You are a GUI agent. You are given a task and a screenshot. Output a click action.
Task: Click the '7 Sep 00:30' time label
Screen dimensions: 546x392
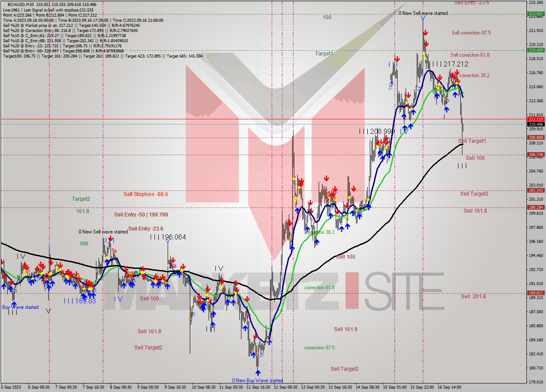[x=66, y=387]
